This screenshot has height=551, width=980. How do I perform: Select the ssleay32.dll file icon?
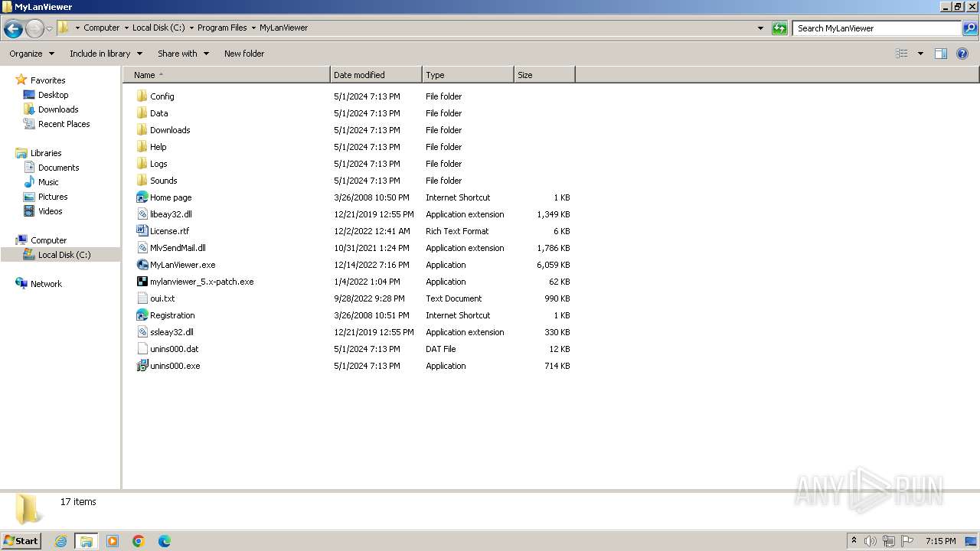pos(142,332)
